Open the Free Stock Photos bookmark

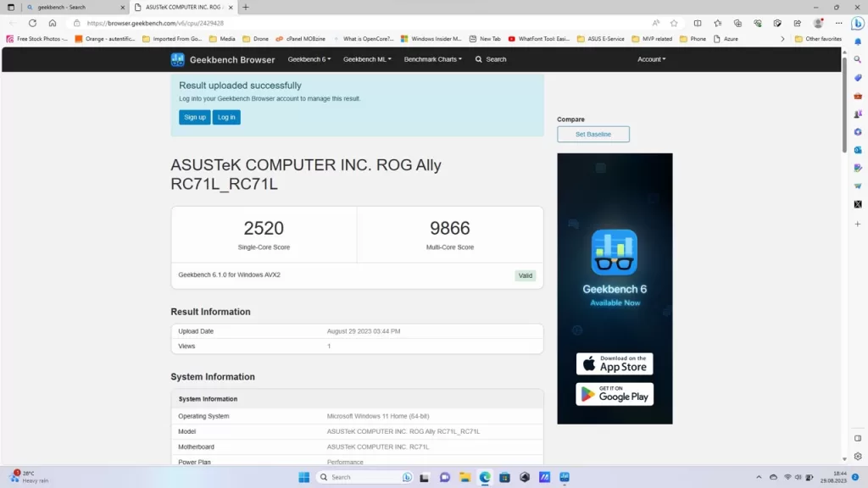click(x=37, y=39)
